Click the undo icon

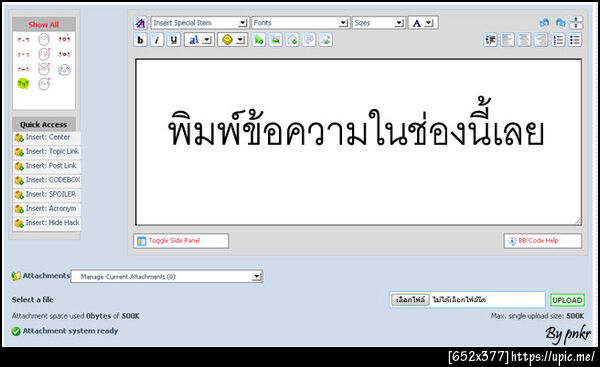[x=544, y=23]
